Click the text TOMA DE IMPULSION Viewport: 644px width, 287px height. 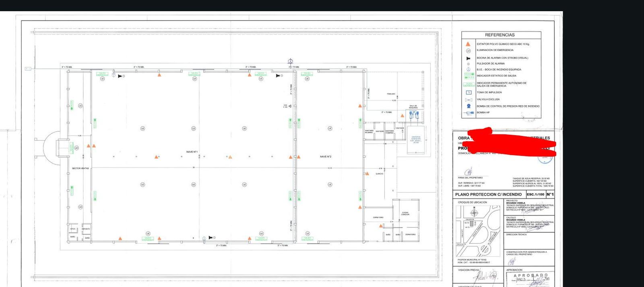click(489, 92)
